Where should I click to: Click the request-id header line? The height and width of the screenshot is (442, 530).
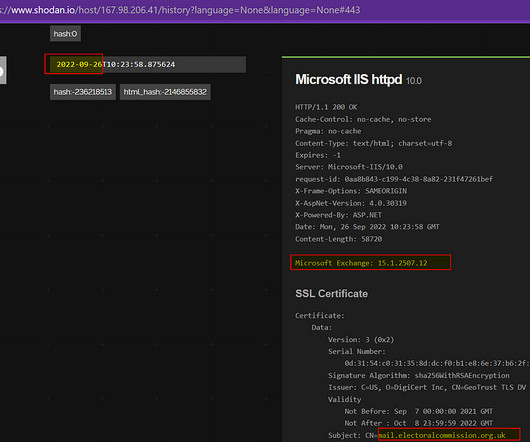[x=394, y=179]
